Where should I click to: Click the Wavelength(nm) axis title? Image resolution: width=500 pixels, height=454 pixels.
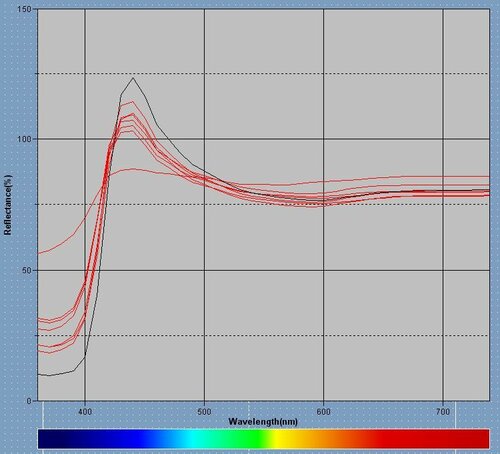[x=263, y=422]
